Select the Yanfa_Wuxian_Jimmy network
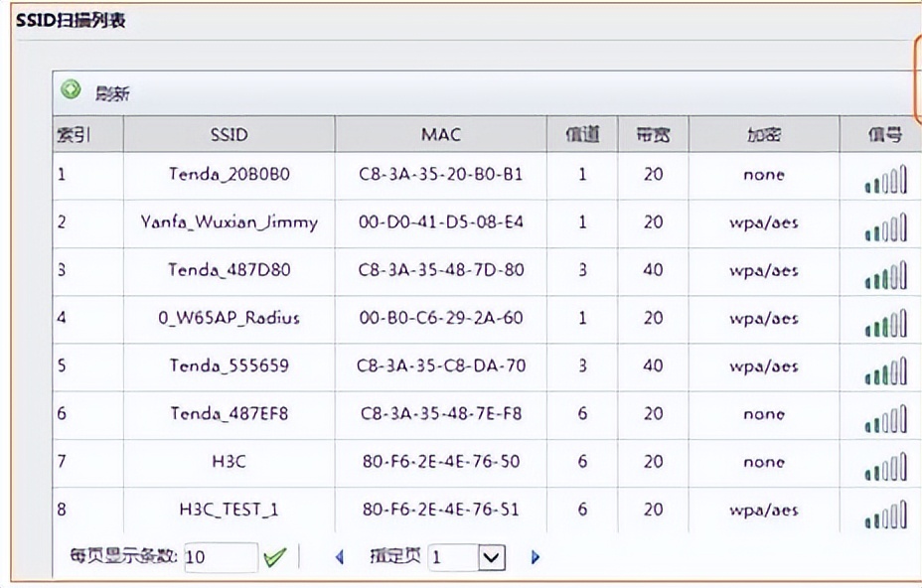 coord(229,222)
